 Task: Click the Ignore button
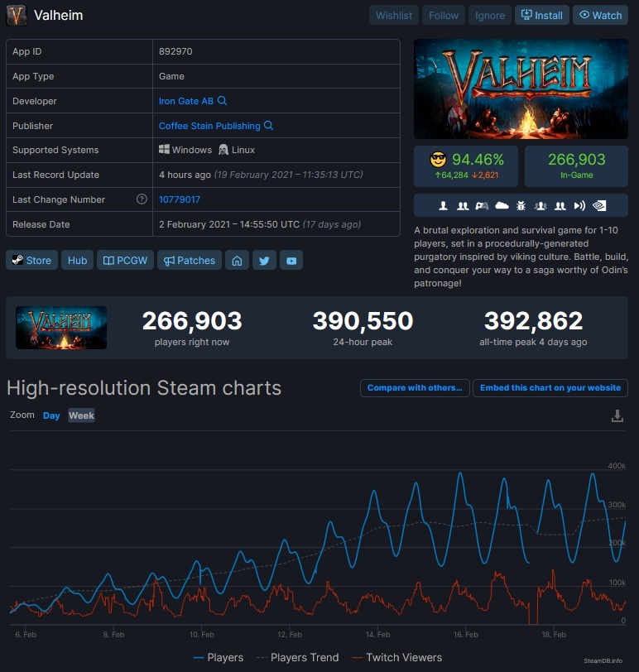point(490,16)
